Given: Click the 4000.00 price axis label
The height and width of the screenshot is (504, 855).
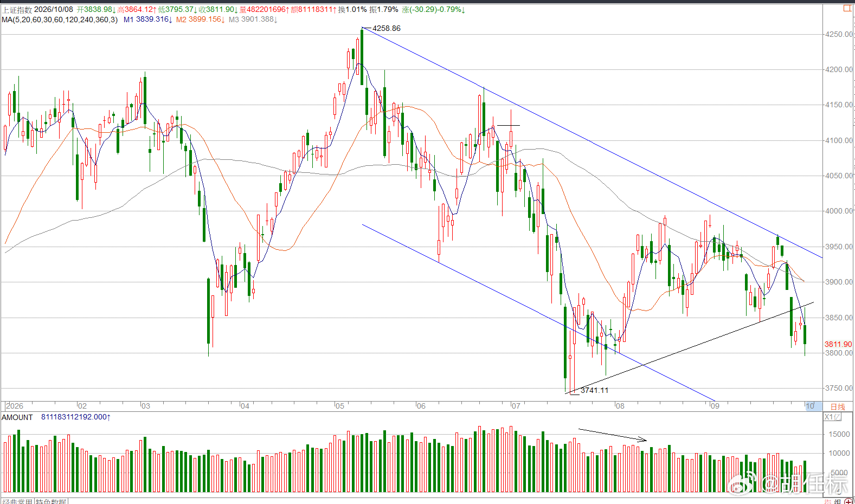Looking at the screenshot, I should point(839,211).
